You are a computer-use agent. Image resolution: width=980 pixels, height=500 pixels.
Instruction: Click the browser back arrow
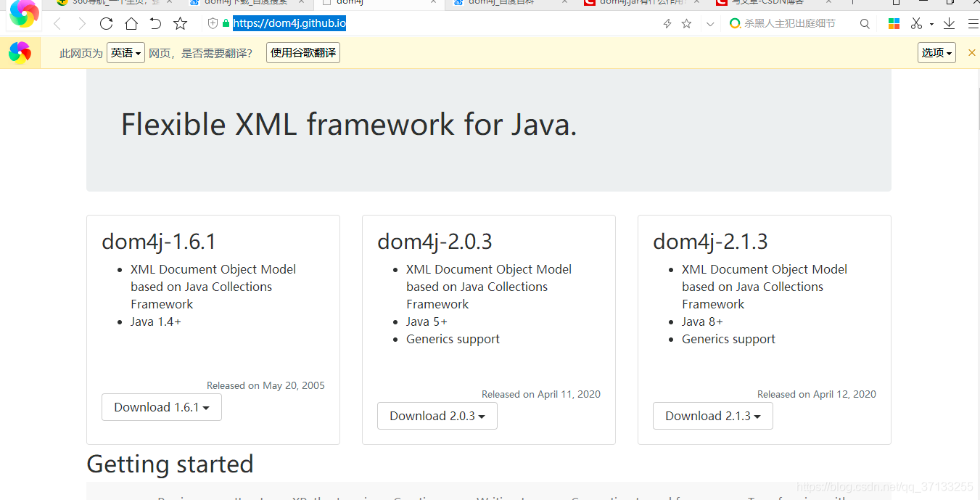(x=57, y=24)
